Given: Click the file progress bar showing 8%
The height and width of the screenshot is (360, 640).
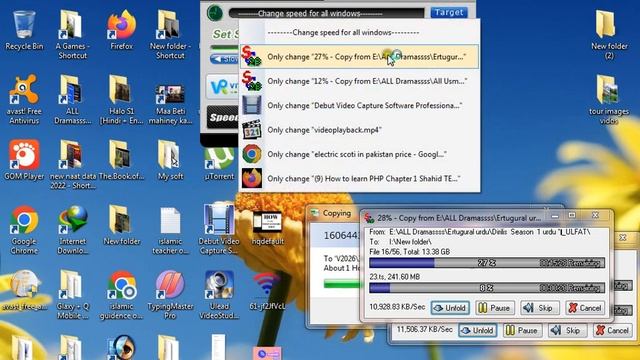Looking at the screenshot, I should (487, 288).
